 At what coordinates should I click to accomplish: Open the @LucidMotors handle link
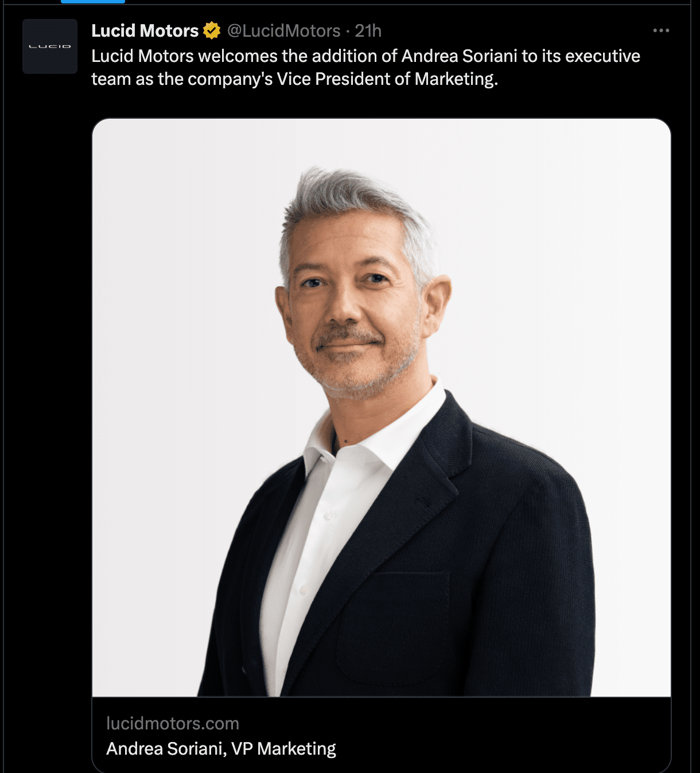click(283, 30)
